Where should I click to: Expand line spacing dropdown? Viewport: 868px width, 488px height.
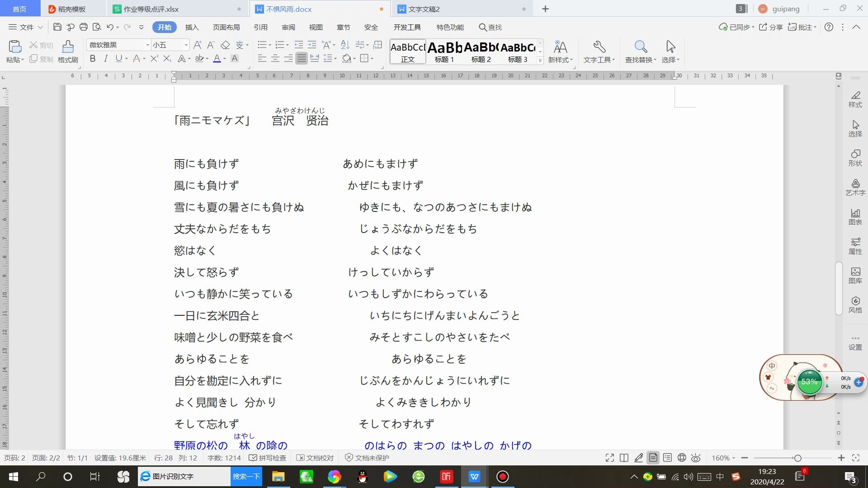(335, 58)
